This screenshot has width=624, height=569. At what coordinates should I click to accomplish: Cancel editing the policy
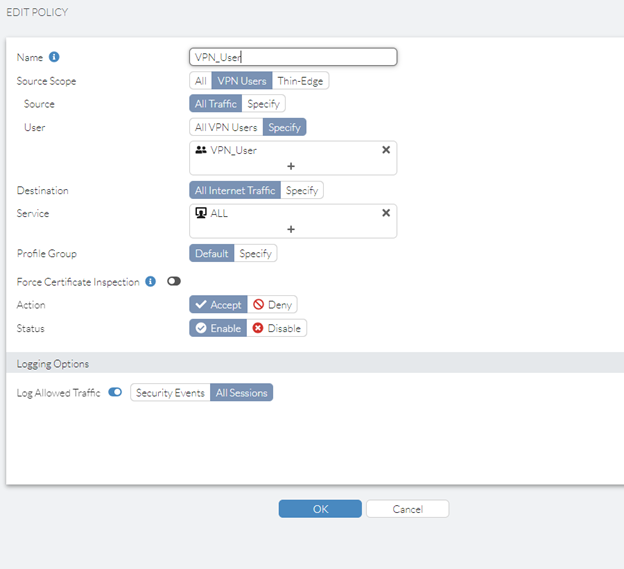coord(407,509)
